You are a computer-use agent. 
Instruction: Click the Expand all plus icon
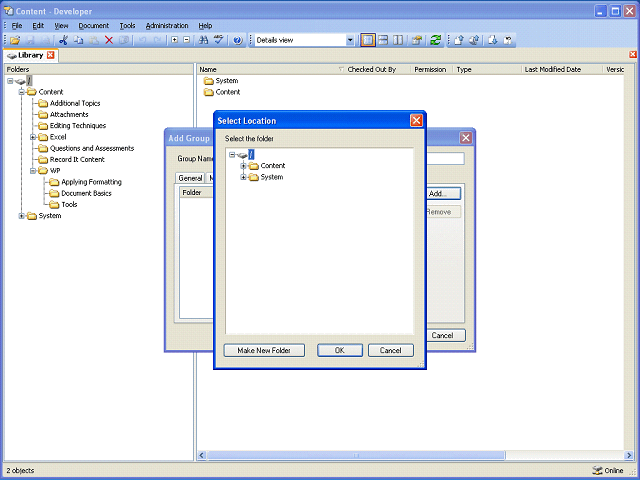click(174, 40)
